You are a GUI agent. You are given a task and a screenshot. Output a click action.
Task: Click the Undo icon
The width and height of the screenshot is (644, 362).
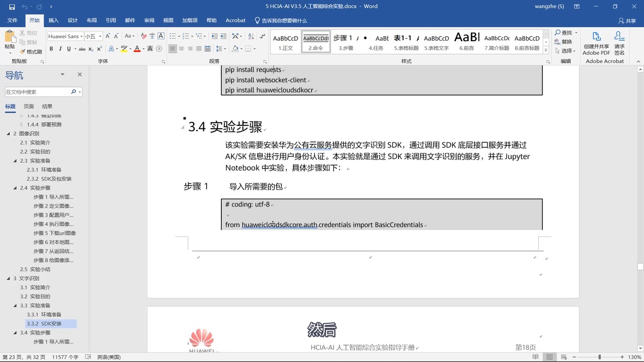pos(24,7)
